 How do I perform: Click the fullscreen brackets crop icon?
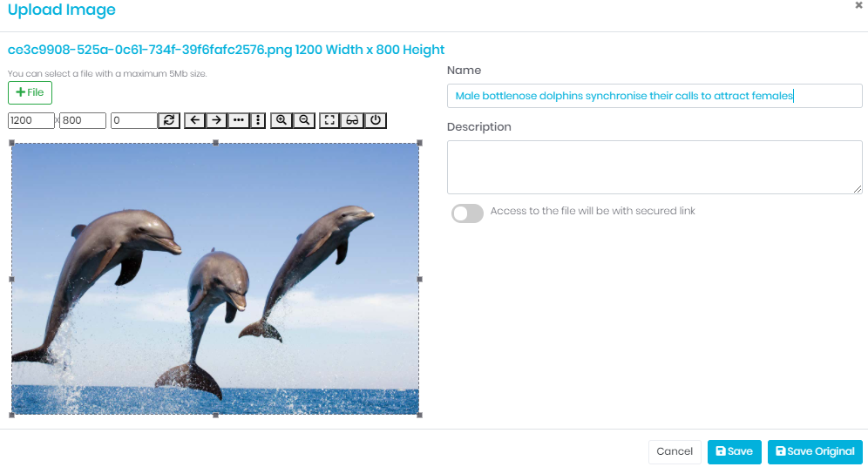pyautogui.click(x=329, y=120)
